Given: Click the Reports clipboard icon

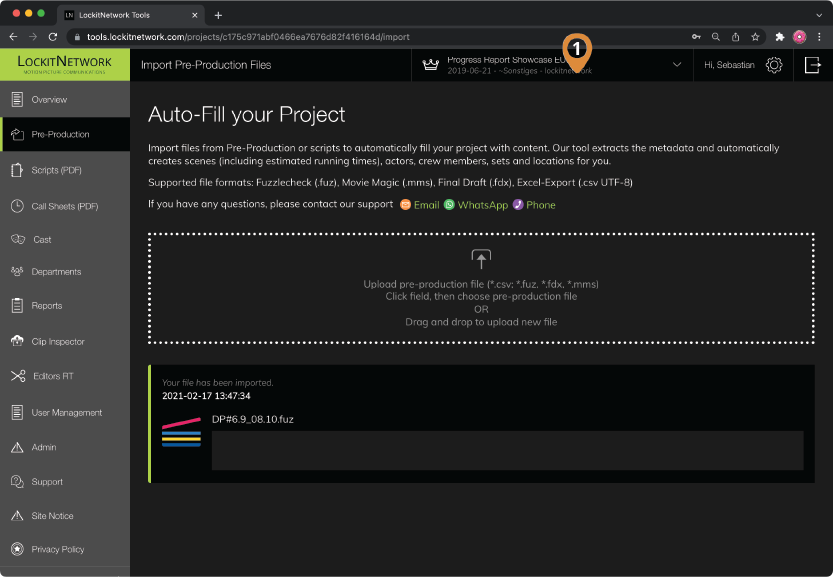Looking at the screenshot, I should coord(17,306).
